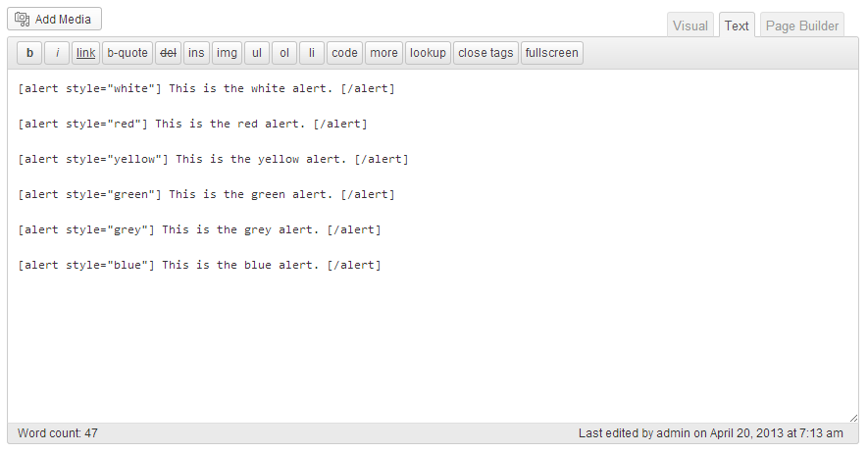Insert a list item with li
868x453 pixels.
(x=312, y=53)
